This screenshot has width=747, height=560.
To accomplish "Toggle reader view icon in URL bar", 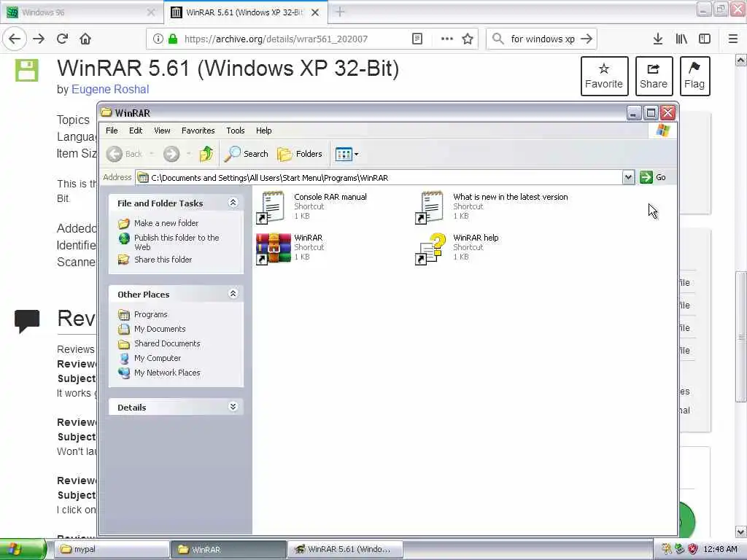I will tap(417, 39).
